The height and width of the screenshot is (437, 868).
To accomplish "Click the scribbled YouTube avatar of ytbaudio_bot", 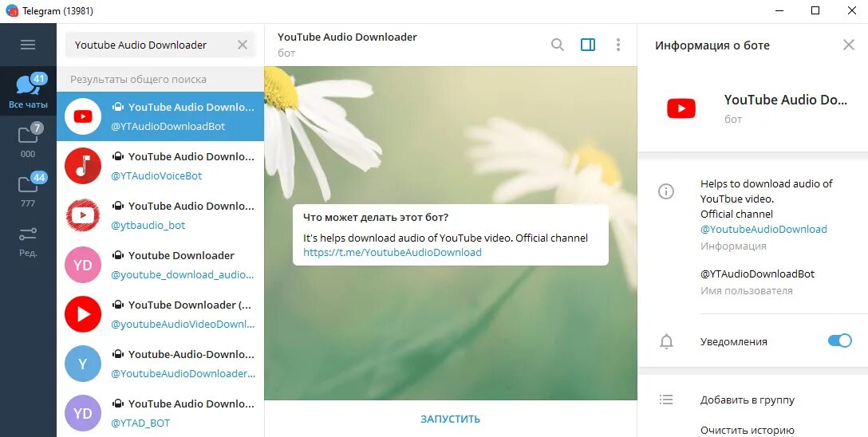I will 83,215.
